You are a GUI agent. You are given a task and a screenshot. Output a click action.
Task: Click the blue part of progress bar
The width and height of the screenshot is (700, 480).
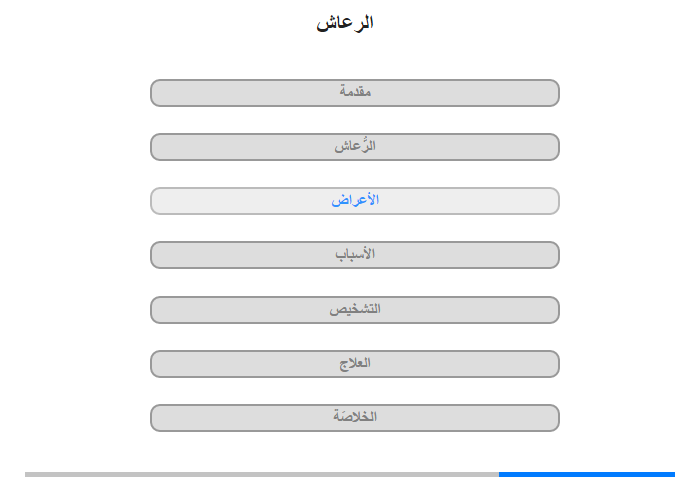pos(586,474)
